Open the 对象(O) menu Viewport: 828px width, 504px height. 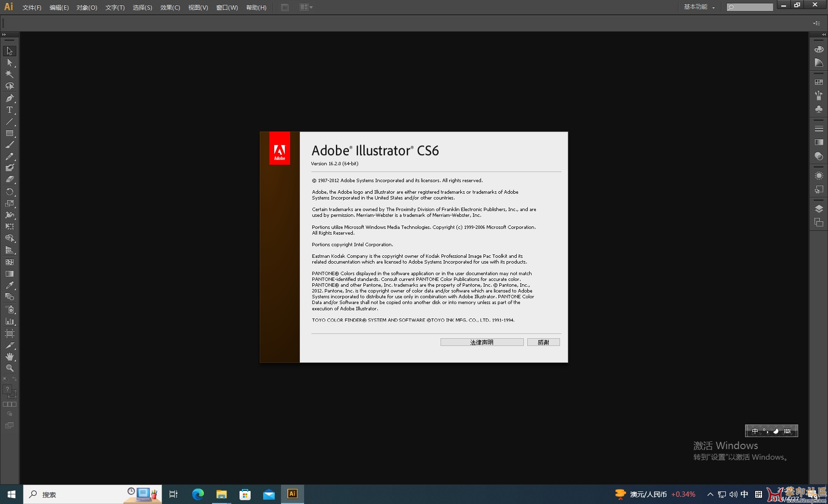[x=87, y=8]
